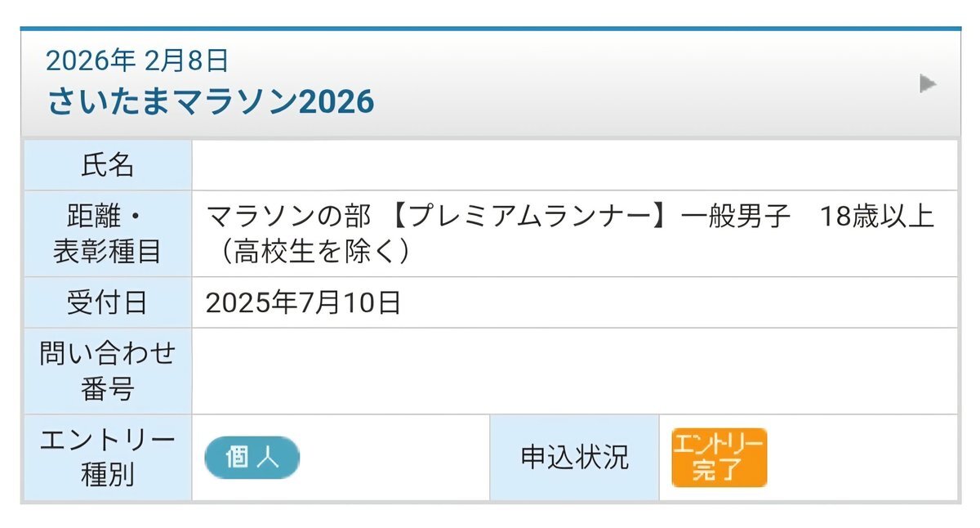Click the 個人 entry type badge
The width and height of the screenshot is (980, 528).
[252, 458]
